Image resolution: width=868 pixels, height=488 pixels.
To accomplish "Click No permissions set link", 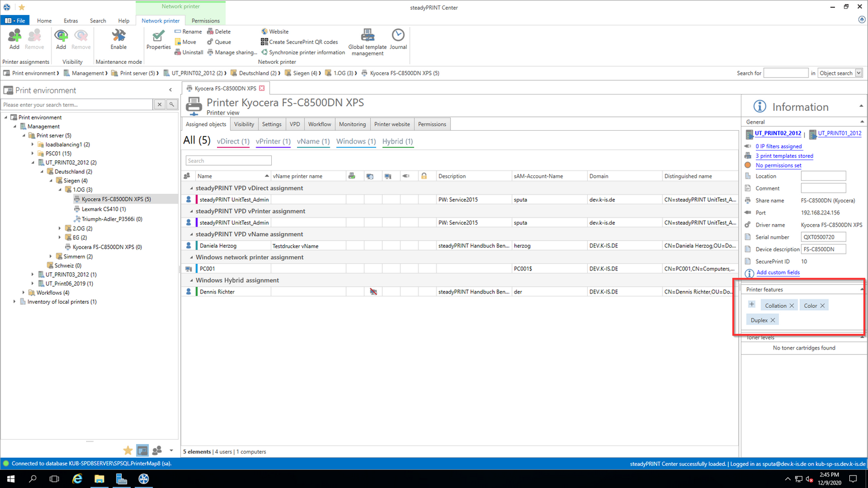I will point(778,166).
